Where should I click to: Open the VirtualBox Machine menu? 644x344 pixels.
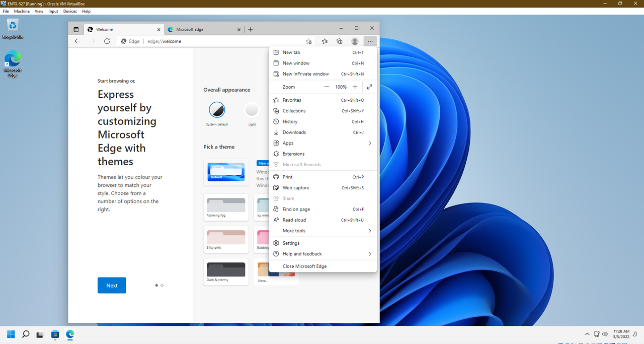click(x=22, y=11)
